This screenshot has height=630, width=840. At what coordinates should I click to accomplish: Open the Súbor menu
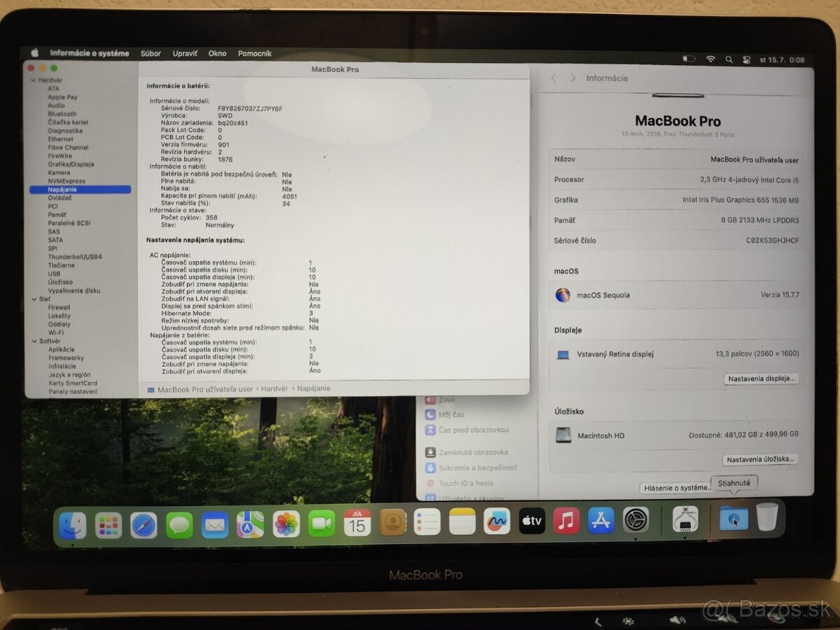[150, 53]
